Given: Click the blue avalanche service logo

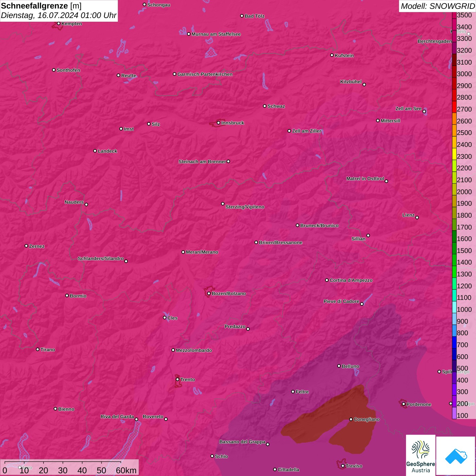Looking at the screenshot, I should click(456, 456).
